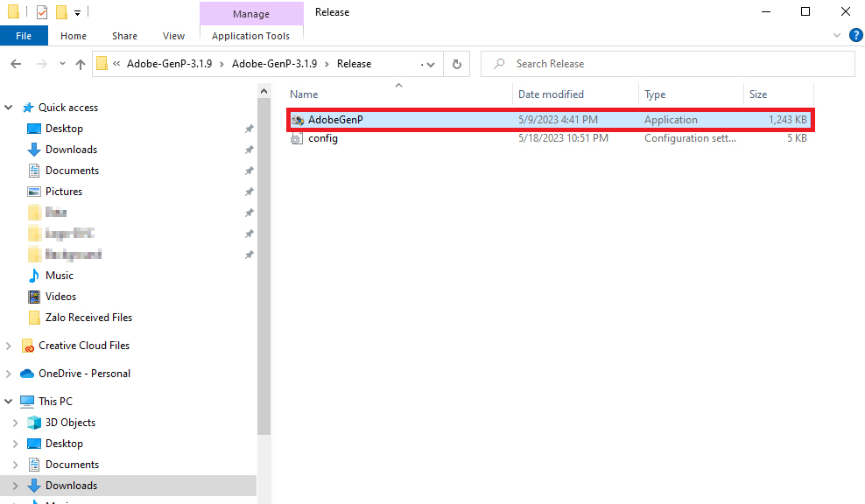Expand the Creative Cloud Files node
Image resolution: width=865 pixels, height=504 pixels.
click(x=8, y=346)
